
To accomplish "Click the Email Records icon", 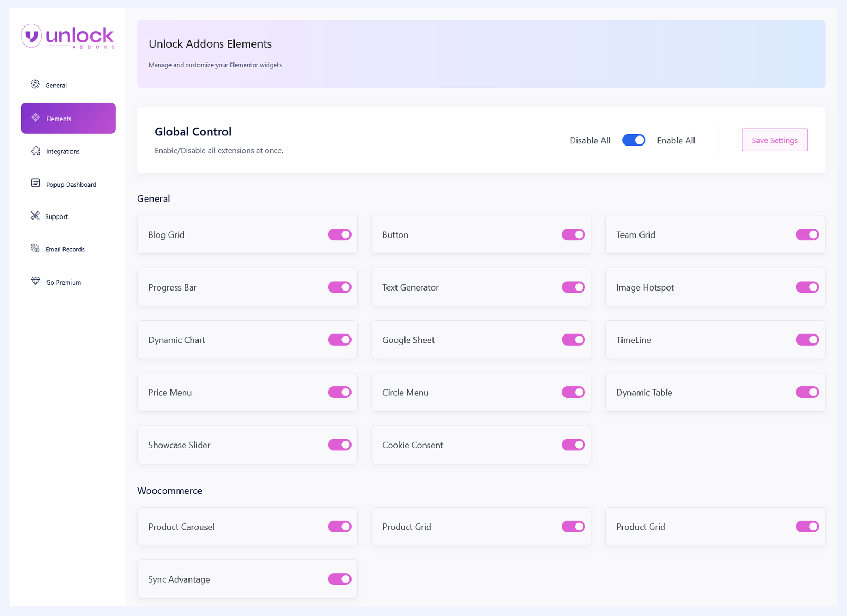I will point(35,249).
